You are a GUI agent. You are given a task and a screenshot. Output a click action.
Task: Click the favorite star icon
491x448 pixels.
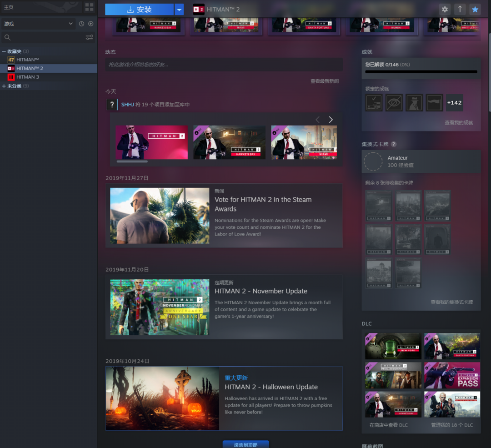pos(475,10)
